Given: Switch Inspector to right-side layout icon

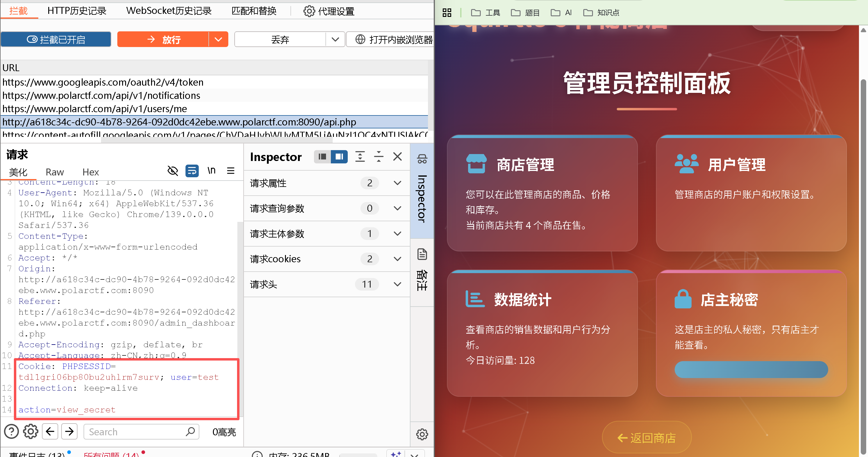Looking at the screenshot, I should pos(339,156).
